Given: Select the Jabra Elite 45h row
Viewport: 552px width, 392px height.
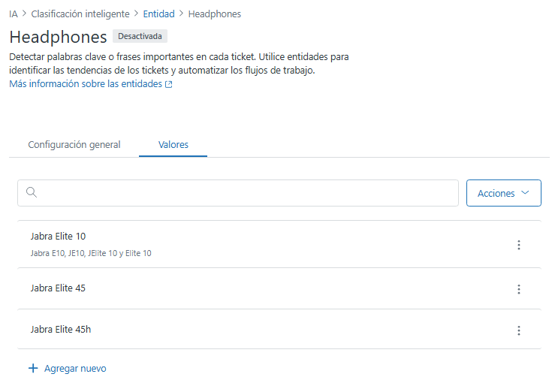Looking at the screenshot, I should click(279, 330).
